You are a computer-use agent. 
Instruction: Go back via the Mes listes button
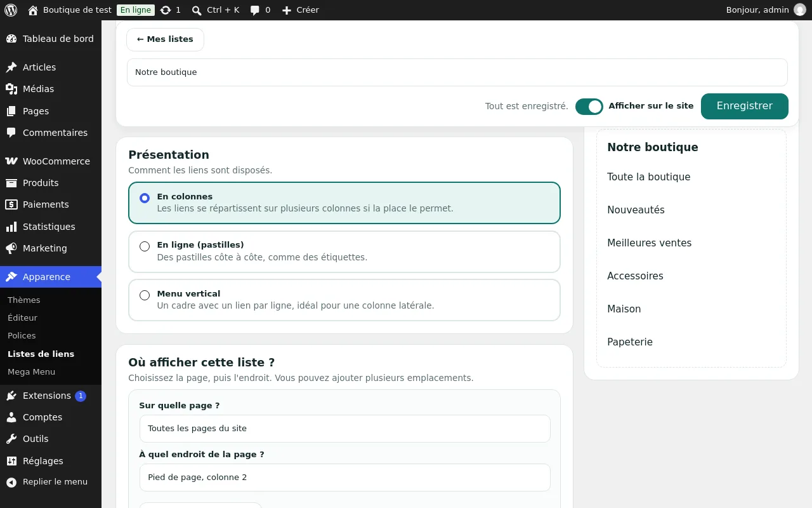pyautogui.click(x=165, y=39)
